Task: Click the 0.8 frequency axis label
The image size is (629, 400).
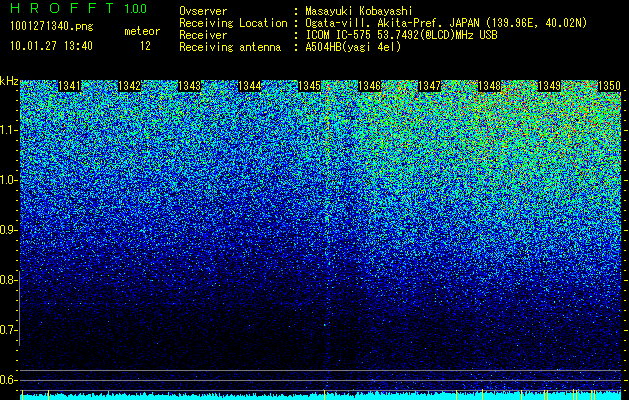Action: pyautogui.click(x=8, y=280)
